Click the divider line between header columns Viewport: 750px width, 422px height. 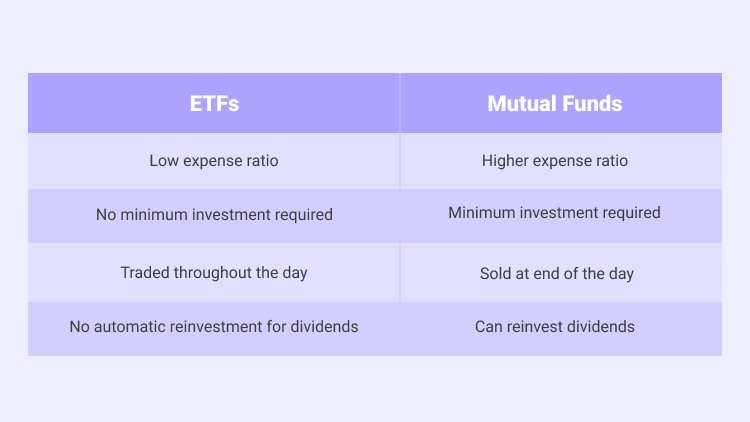coord(400,103)
